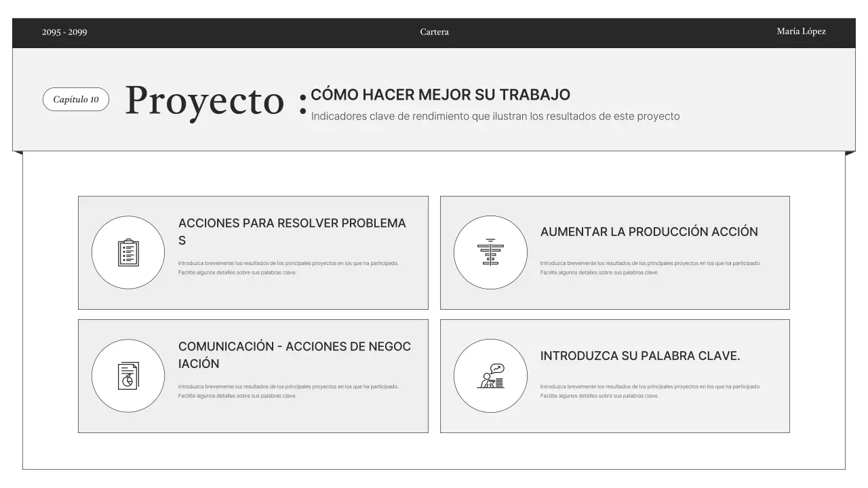Click the Proyecto title heading
The height and width of the screenshot is (488, 868).
point(204,102)
